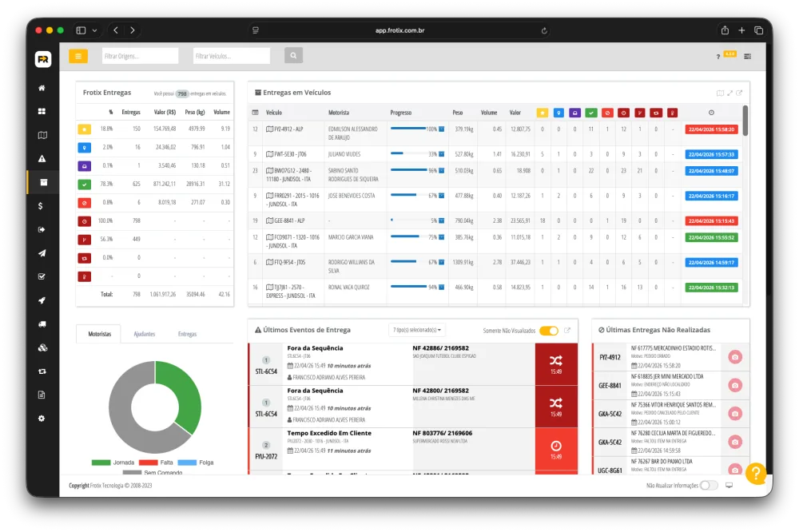
Task: Open the map icon in the sidebar
Action: coord(42,135)
